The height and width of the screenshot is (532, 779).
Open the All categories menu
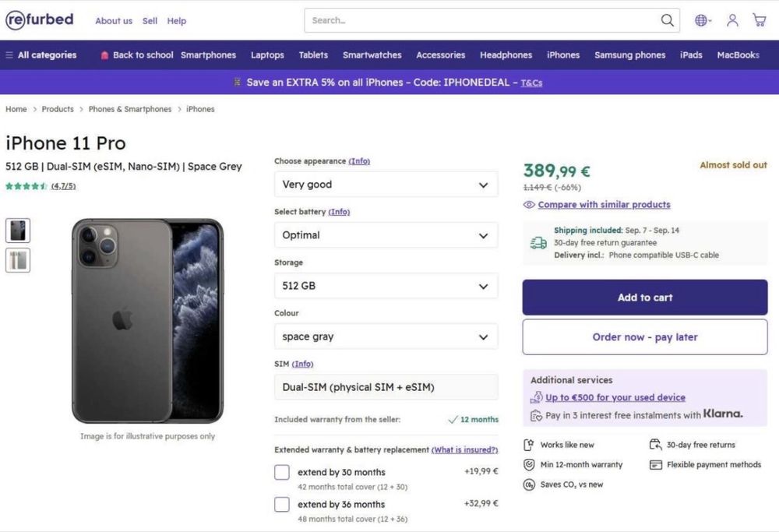click(41, 55)
